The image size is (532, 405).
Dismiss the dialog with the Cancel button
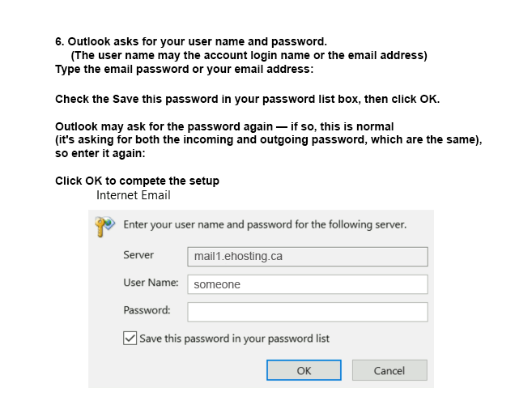click(389, 370)
